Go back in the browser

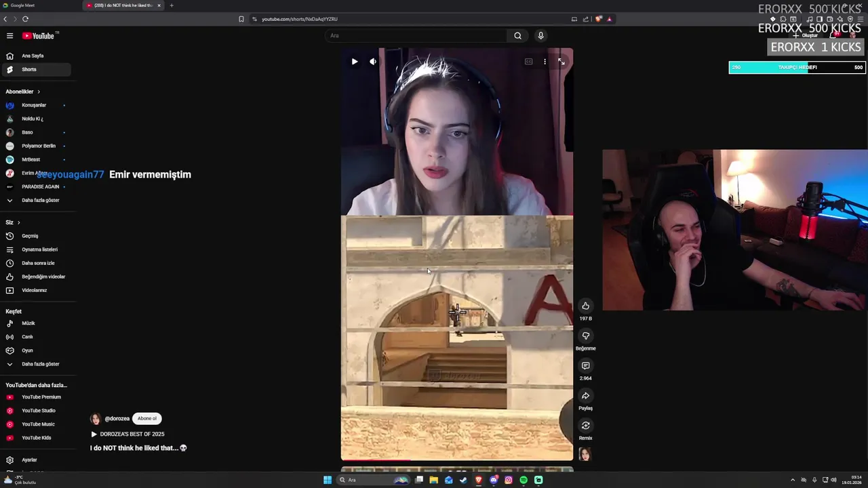coord(5,19)
